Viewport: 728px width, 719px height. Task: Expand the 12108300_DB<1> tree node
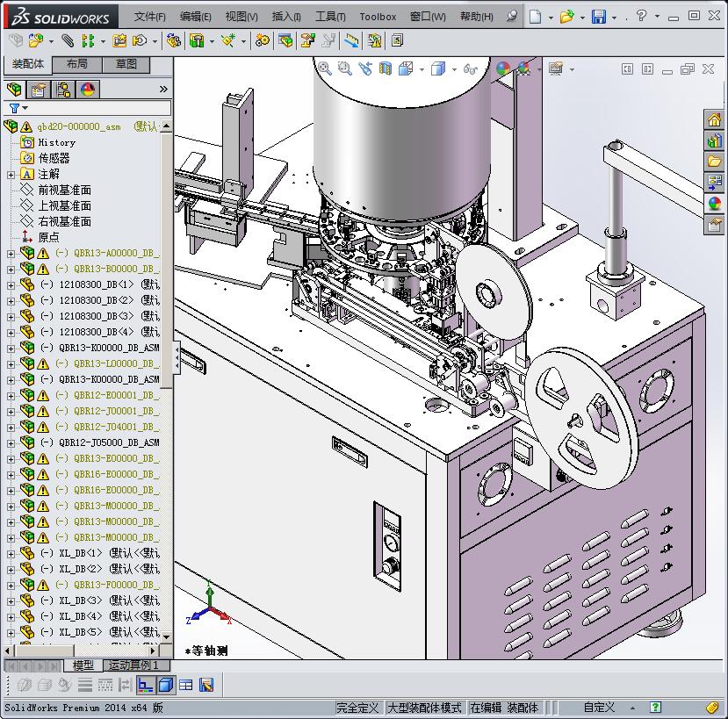point(11,285)
